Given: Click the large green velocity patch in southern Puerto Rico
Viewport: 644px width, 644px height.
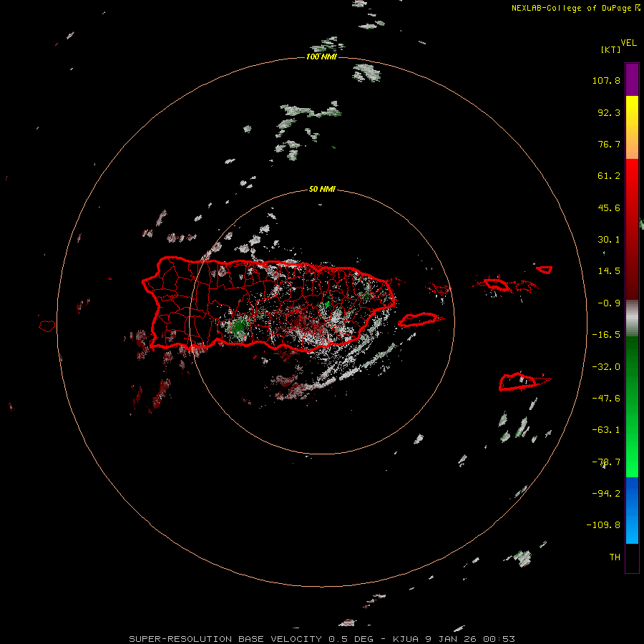Looking at the screenshot, I should (x=238, y=327).
